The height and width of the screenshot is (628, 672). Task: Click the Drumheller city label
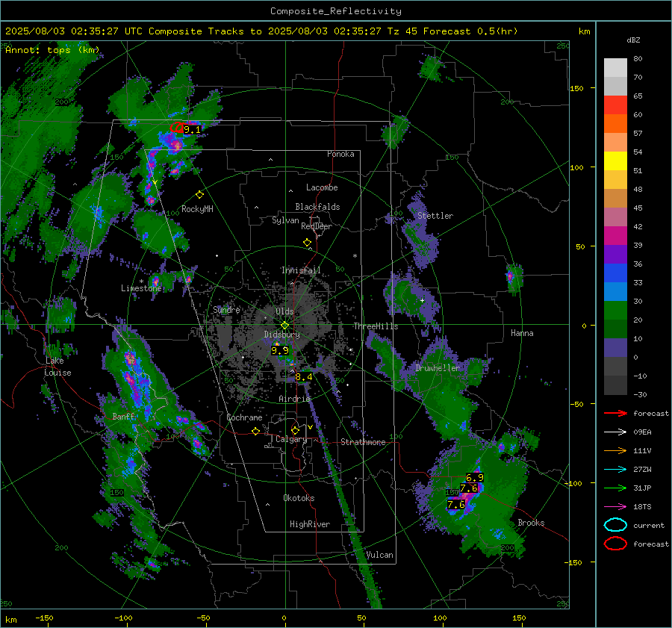click(438, 368)
